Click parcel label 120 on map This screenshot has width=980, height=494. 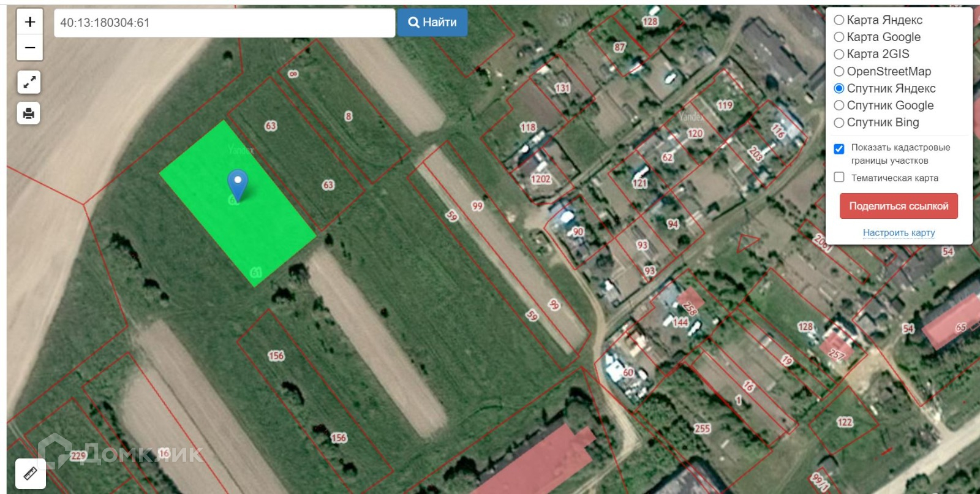695,134
